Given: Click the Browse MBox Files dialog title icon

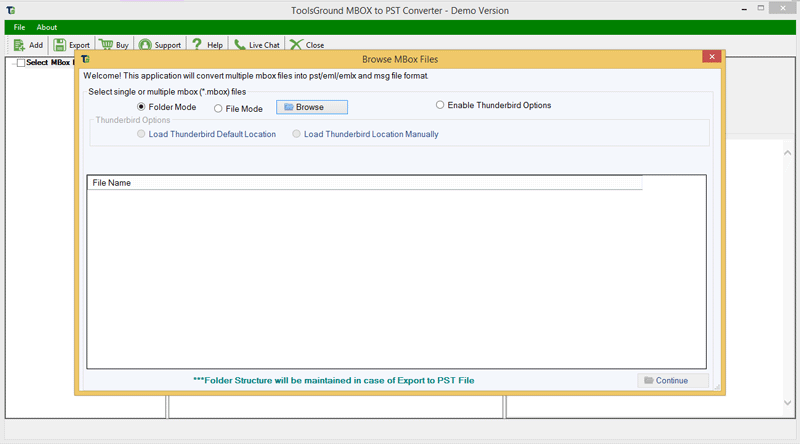Looking at the screenshot, I should [86, 59].
